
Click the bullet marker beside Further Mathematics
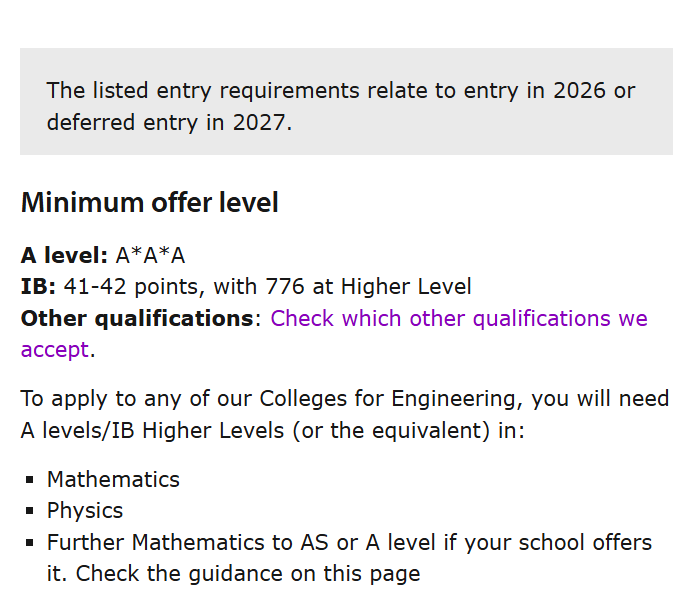[x=30, y=544]
